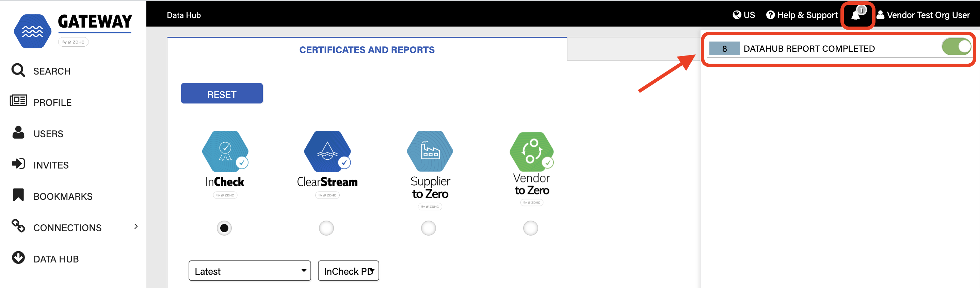
Task: Click the notification count 8 badge
Action: [724, 49]
